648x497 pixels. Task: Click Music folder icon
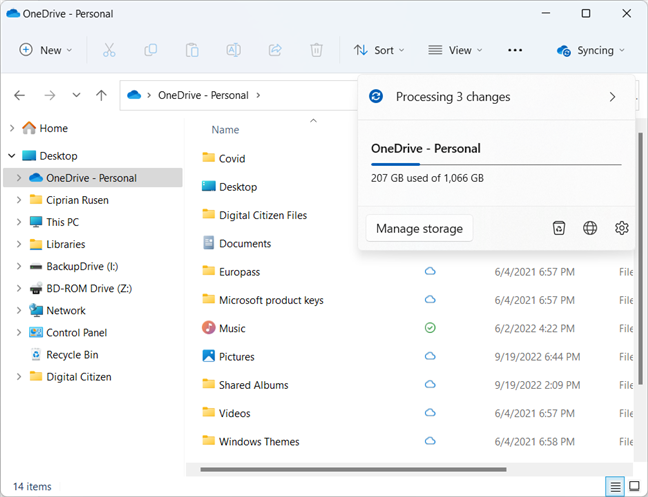[209, 328]
